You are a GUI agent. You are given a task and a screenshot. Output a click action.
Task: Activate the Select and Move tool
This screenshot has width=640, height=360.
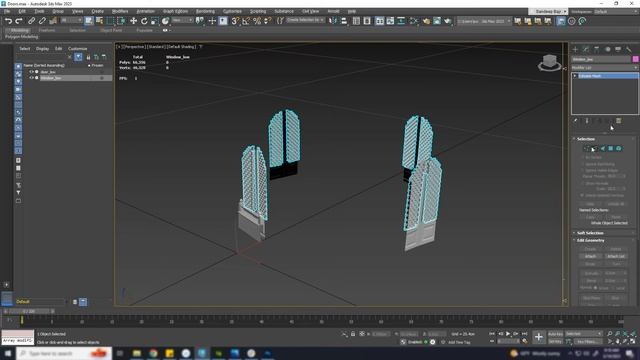(x=133, y=21)
